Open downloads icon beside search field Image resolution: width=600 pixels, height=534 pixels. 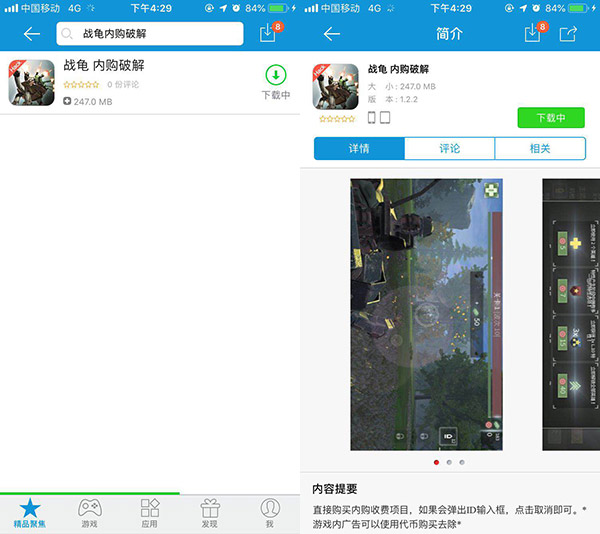tap(267, 33)
